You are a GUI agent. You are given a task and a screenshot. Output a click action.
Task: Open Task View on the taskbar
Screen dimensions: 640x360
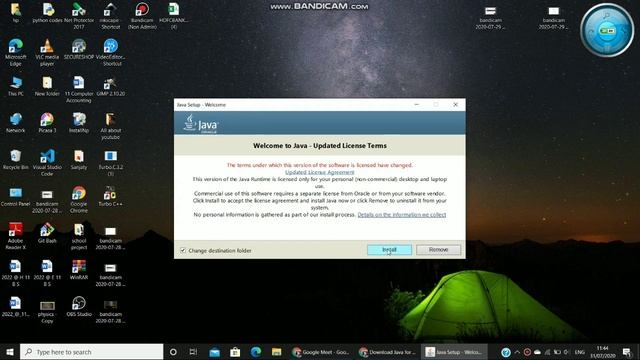click(x=193, y=352)
